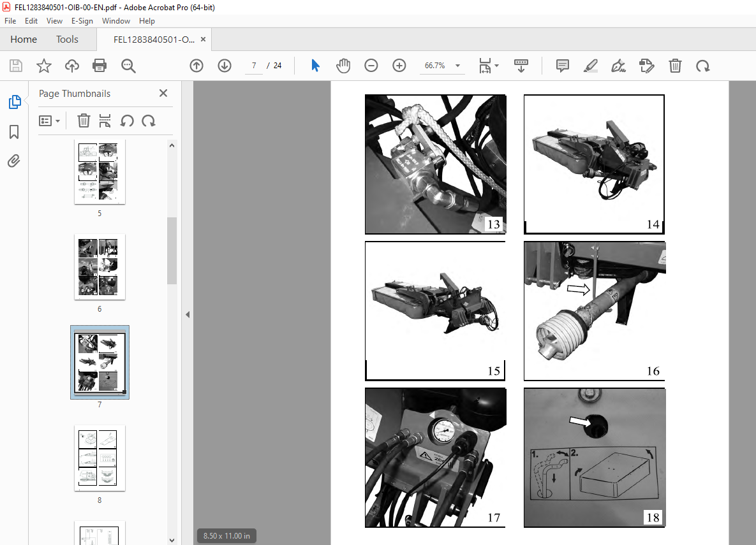
Task: Open the zoom level dropdown
Action: tap(457, 66)
